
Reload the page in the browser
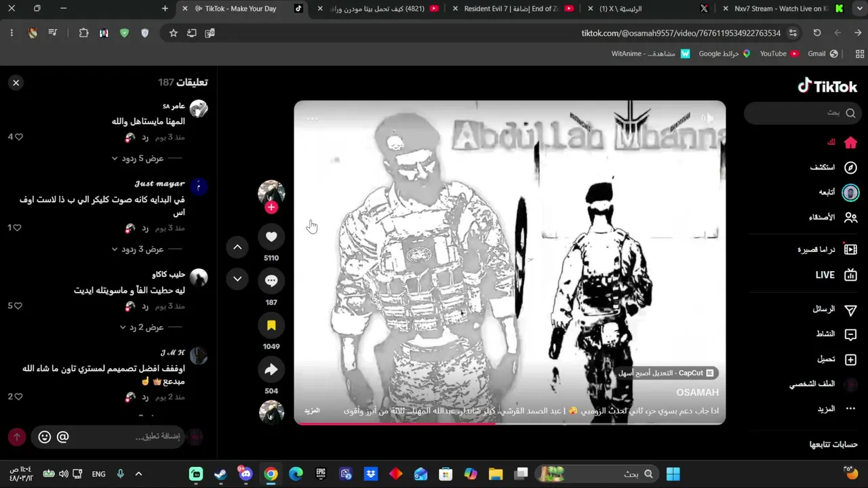tap(817, 33)
